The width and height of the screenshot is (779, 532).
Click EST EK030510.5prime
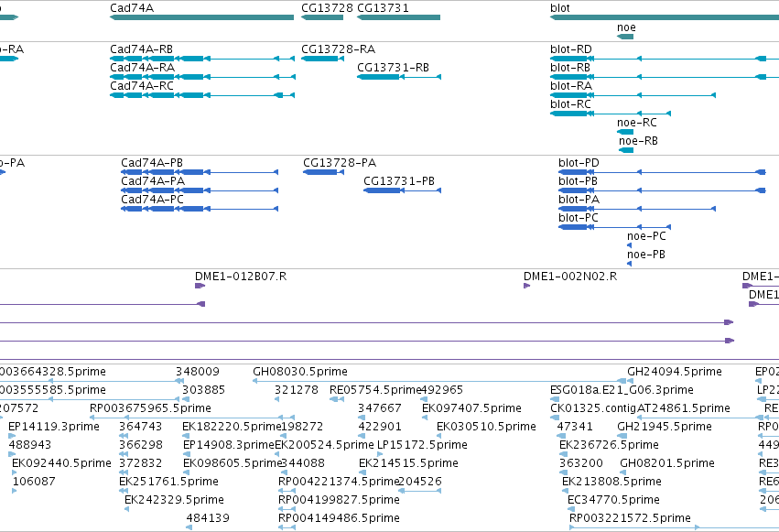486,427
